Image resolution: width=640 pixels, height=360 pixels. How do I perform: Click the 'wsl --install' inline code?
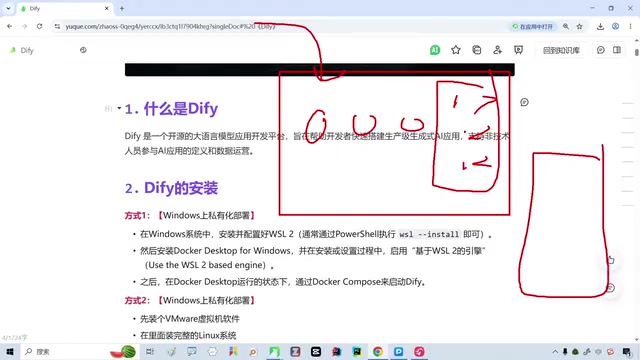click(x=429, y=234)
